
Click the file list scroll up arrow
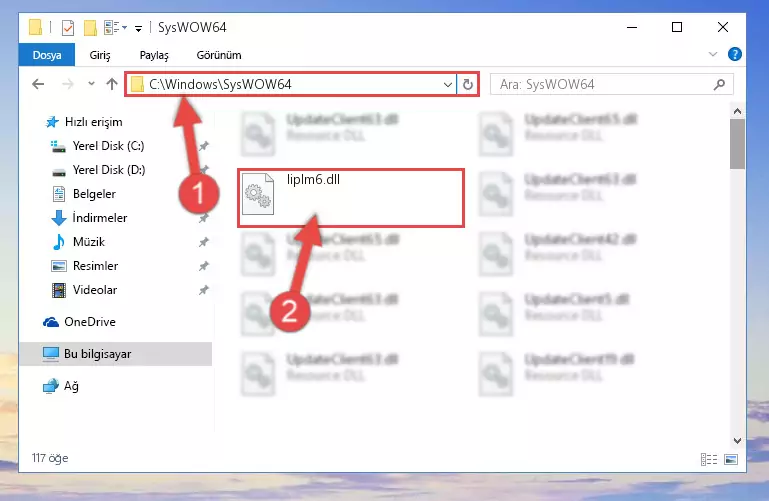point(737,111)
